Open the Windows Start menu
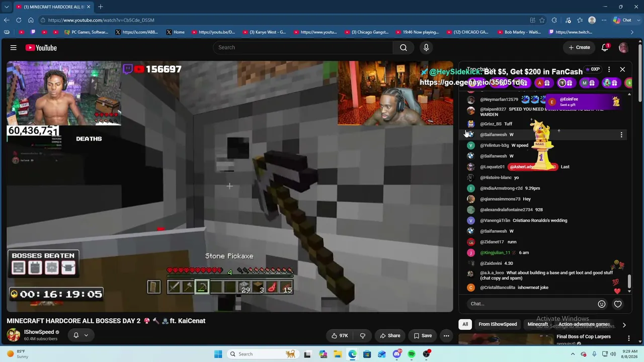This screenshot has height=362, width=644. click(x=218, y=354)
